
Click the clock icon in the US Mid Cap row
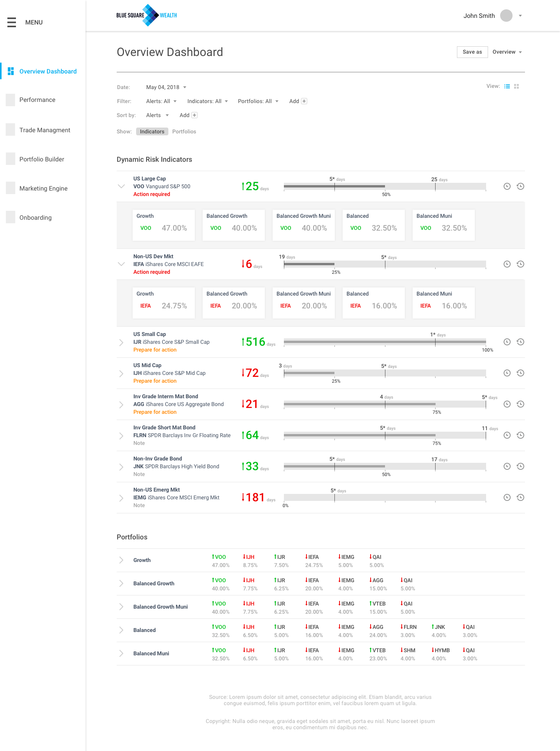[x=507, y=373]
